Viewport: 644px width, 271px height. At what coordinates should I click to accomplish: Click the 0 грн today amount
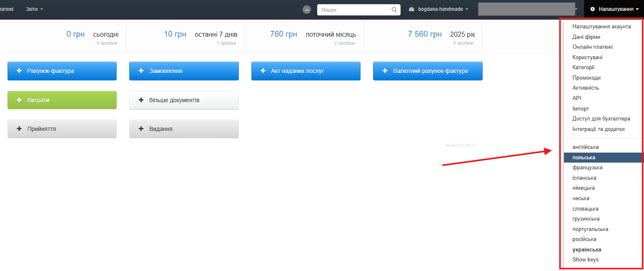[75, 34]
